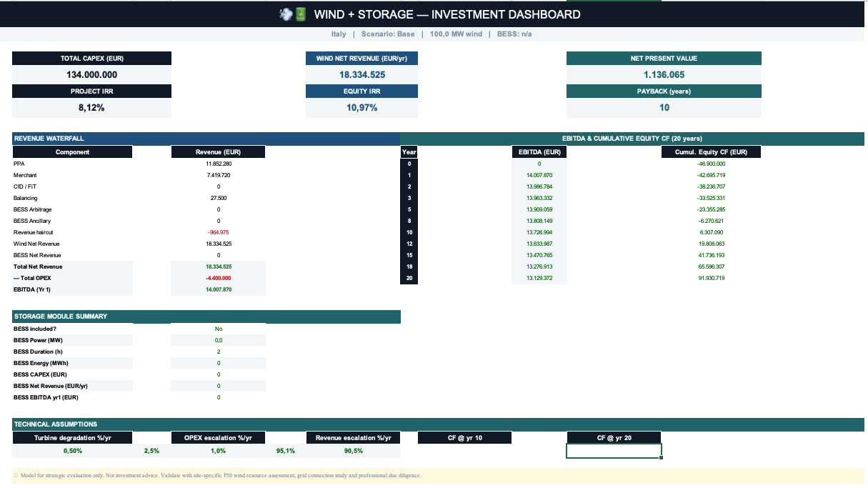Select the PPA revenue value 11.852.280
This screenshot has width=868, height=488.
point(219,164)
